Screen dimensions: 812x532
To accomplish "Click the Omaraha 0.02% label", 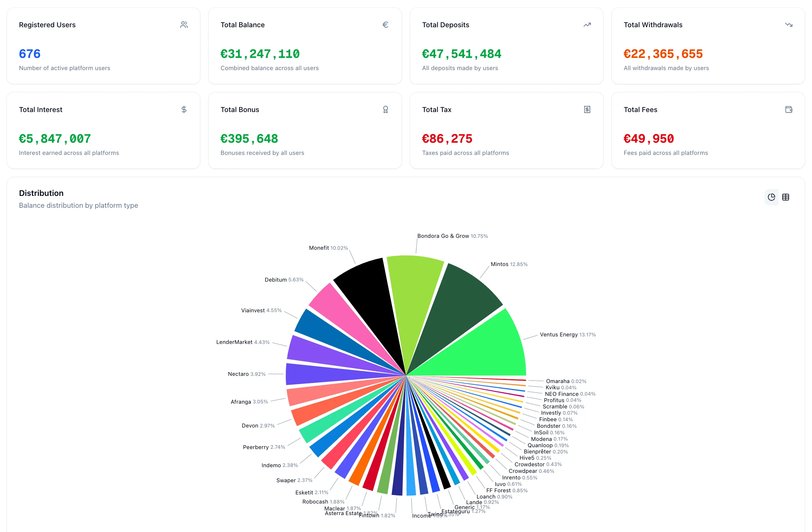I will [566, 381].
